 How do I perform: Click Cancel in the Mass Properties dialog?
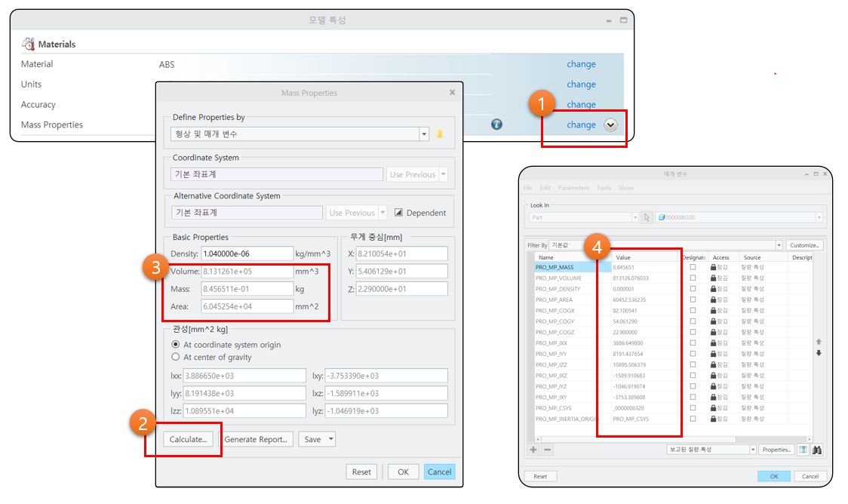(439, 472)
